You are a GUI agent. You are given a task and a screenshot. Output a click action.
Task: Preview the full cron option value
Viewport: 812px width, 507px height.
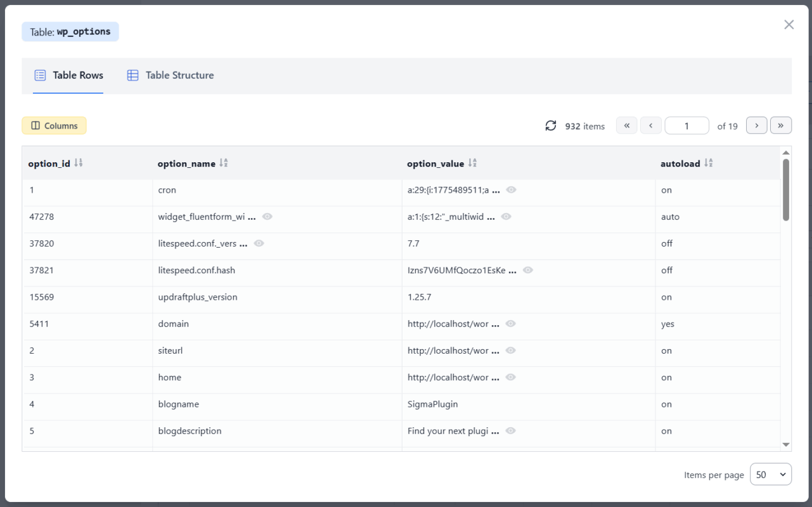click(511, 189)
